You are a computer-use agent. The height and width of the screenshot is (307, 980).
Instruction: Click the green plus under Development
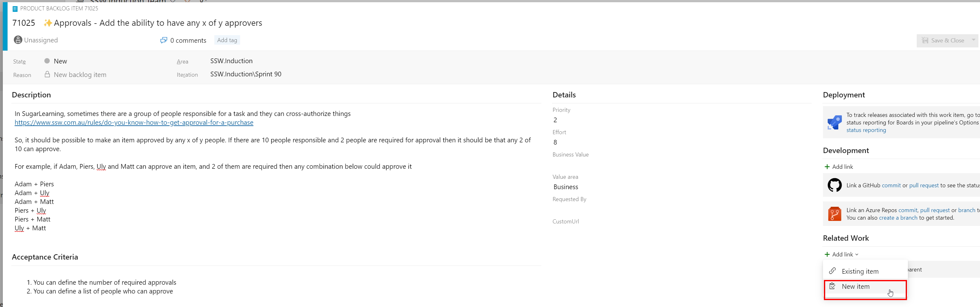tap(827, 167)
